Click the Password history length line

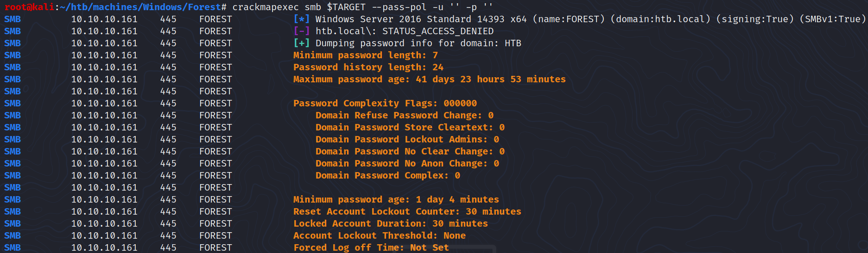[368, 67]
